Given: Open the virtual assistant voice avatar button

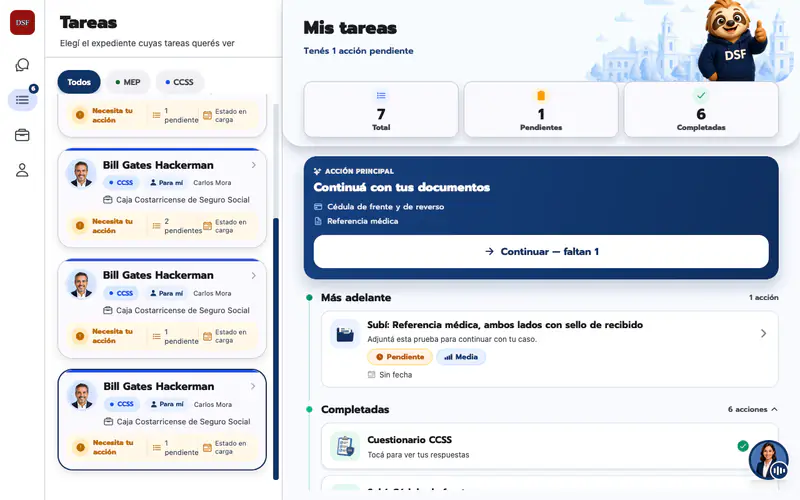Looking at the screenshot, I should pos(768,460).
